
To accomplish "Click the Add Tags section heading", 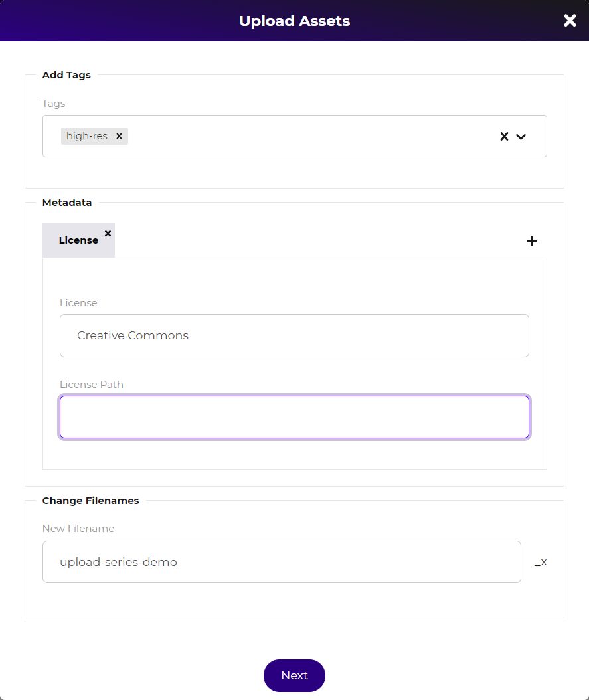I will click(x=66, y=75).
